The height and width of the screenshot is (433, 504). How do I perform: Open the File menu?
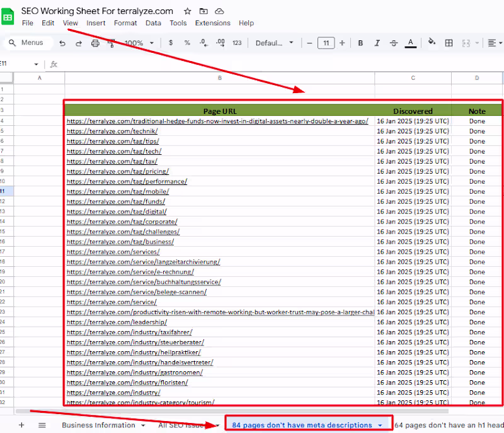27,23
